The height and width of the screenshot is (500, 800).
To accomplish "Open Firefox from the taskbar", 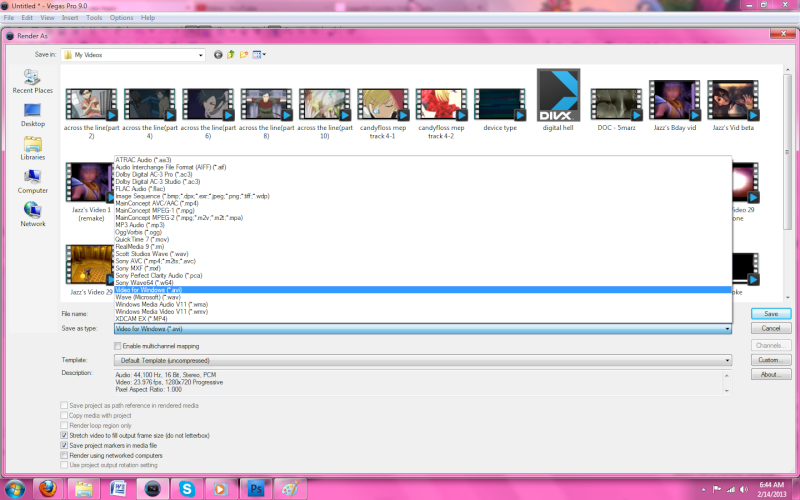I will [48, 489].
